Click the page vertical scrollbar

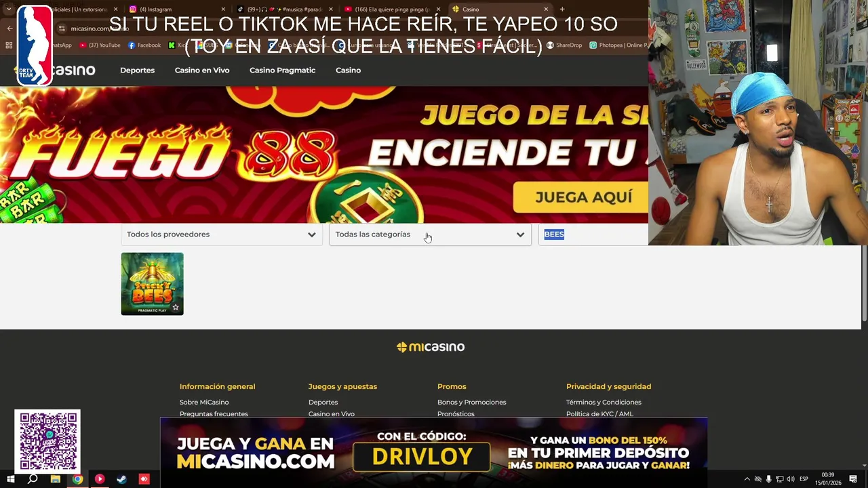click(864, 283)
